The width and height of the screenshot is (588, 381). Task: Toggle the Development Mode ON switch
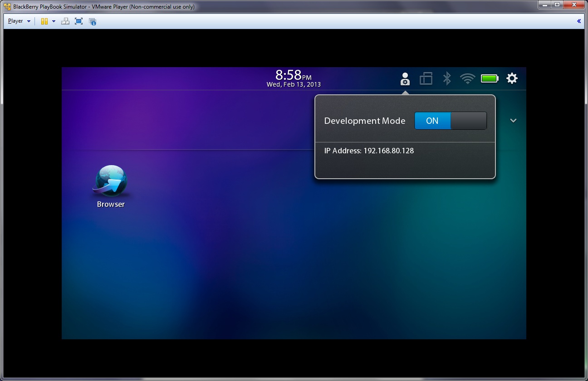click(x=451, y=121)
